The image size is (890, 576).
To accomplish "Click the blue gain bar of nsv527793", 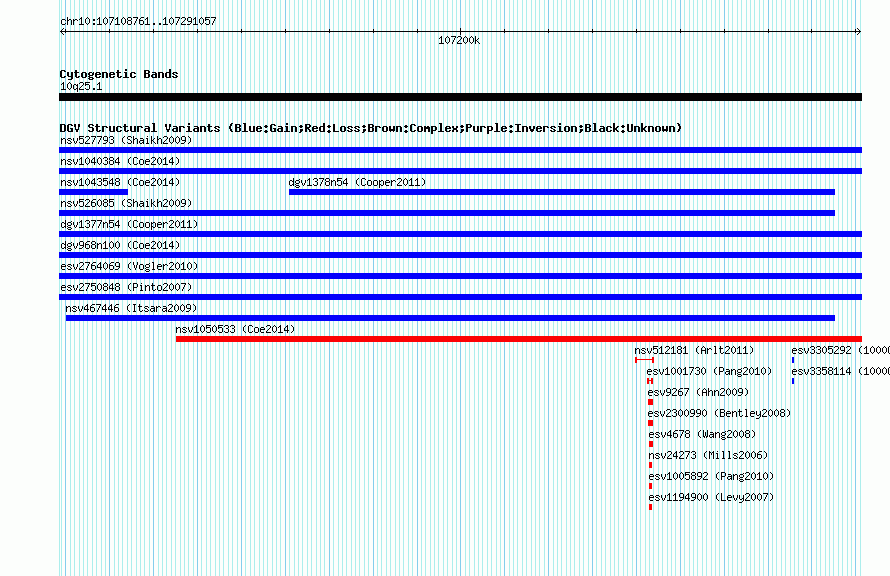I will (460, 150).
